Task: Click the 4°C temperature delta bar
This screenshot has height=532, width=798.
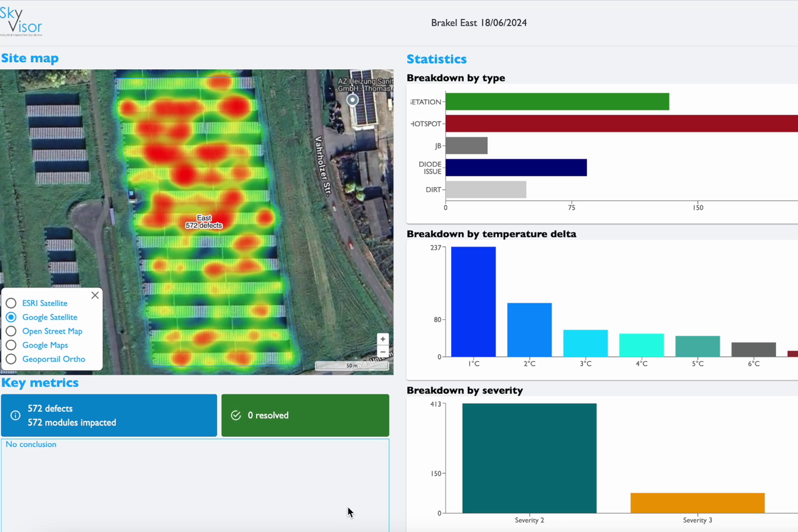Action: click(x=642, y=345)
